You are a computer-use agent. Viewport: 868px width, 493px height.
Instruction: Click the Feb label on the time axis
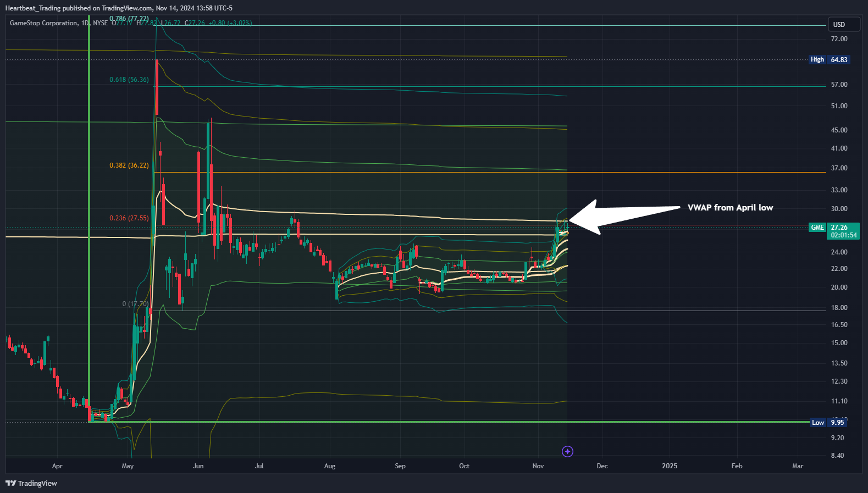(737, 466)
